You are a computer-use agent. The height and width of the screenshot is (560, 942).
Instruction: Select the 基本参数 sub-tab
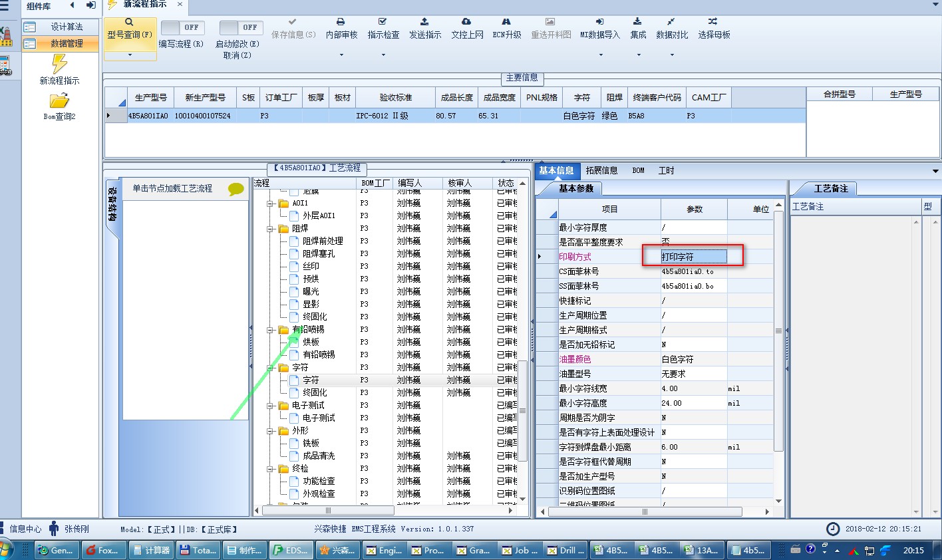(x=575, y=188)
